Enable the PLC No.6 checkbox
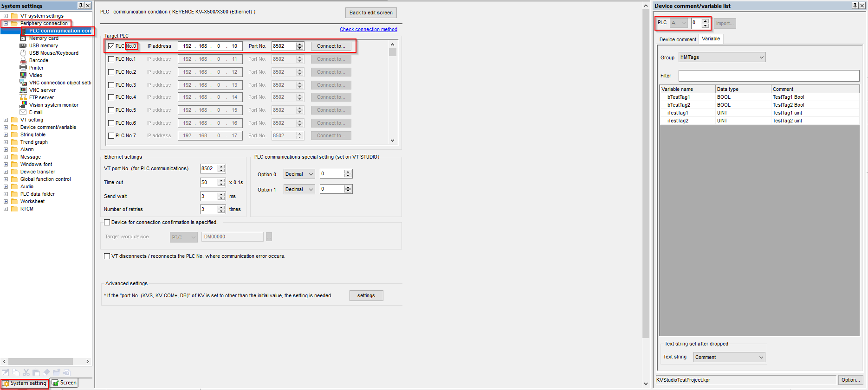 111,123
